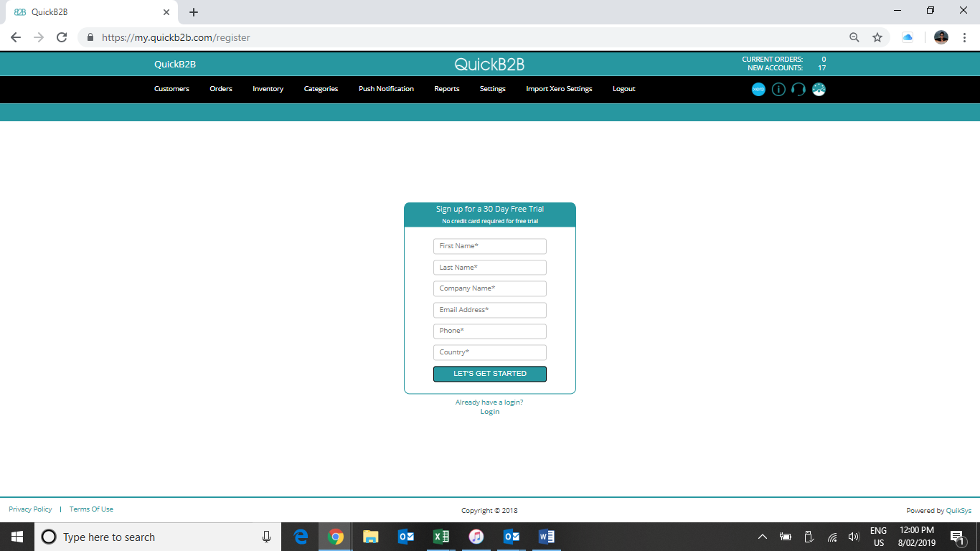This screenshot has width=980, height=551.
Task: Open the Reports menu
Action: pos(447,89)
